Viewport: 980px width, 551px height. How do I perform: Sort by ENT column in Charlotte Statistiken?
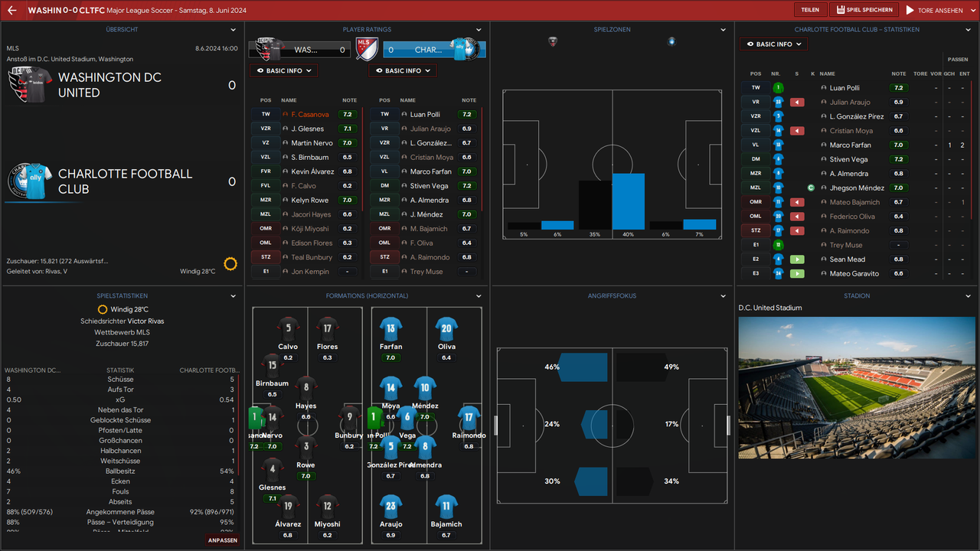click(964, 74)
